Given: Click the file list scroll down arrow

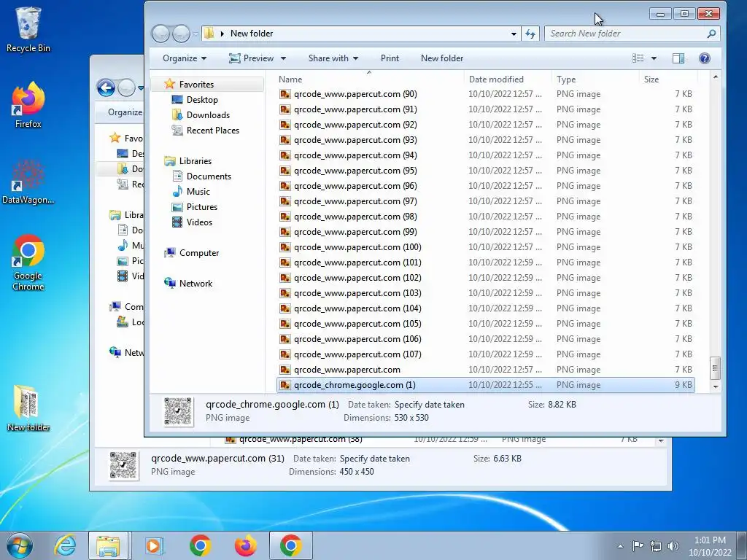Looking at the screenshot, I should pos(715,386).
